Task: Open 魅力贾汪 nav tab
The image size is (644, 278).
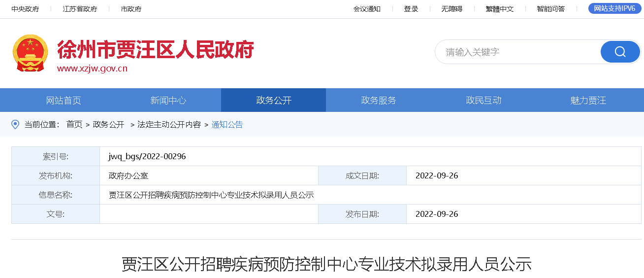Action: 588,100
